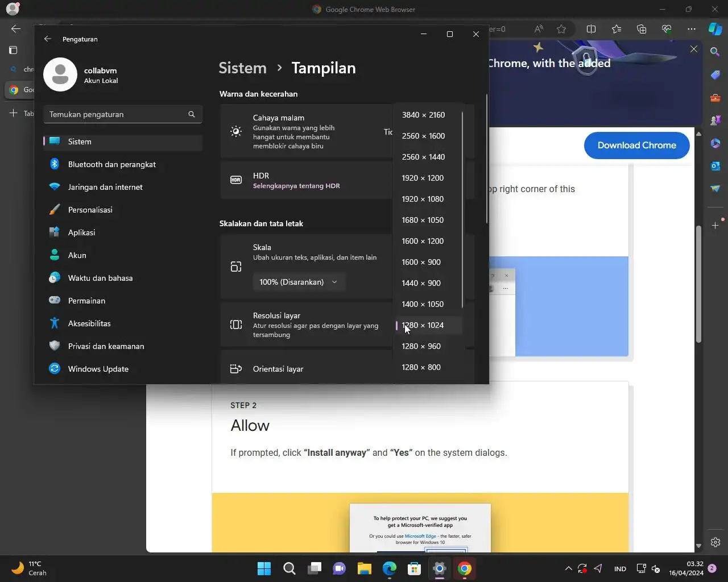Open Permainan settings category

(123, 301)
